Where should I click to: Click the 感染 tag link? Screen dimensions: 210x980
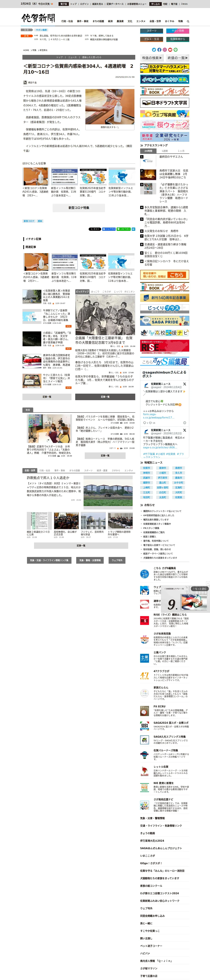pyautogui.click(x=40, y=221)
